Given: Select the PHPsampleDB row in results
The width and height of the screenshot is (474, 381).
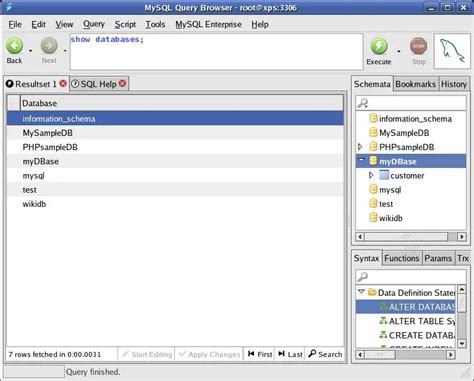Looking at the screenshot, I should (x=175, y=147).
